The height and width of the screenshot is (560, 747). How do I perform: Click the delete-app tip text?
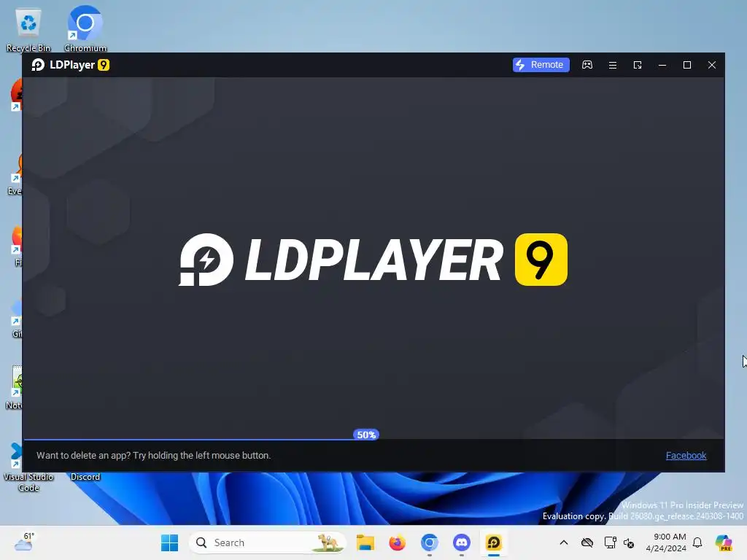(x=153, y=455)
